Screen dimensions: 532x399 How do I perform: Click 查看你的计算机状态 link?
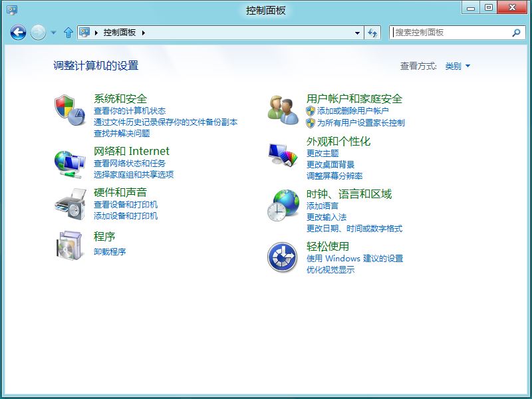tap(130, 111)
